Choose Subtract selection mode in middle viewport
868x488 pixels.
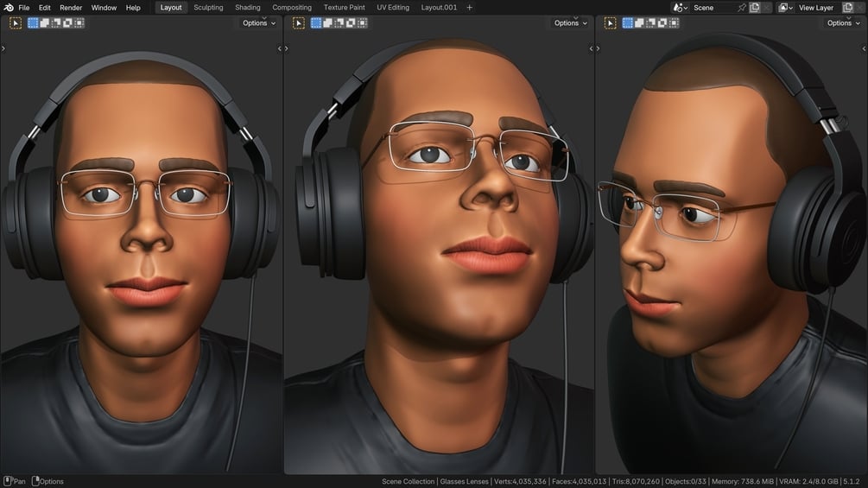click(339, 23)
